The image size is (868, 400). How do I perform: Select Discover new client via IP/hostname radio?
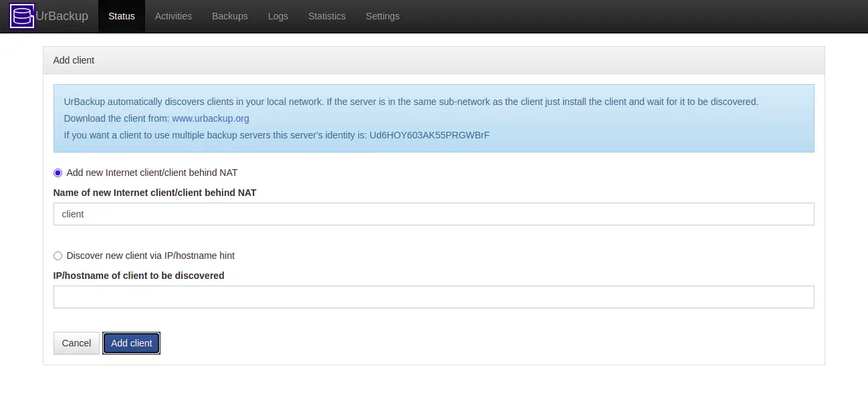point(58,256)
